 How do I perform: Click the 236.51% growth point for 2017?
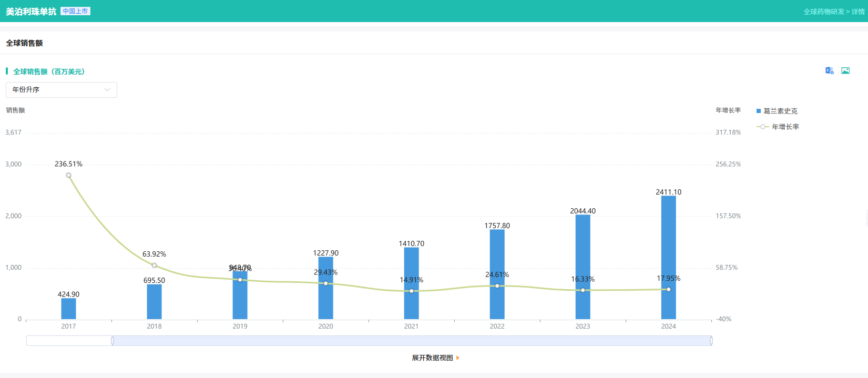click(68, 175)
